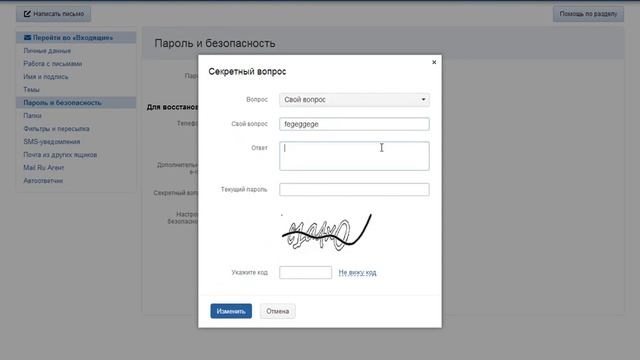Open SMS-уведомления settings
Viewport: 640px width, 360px height.
(51, 142)
